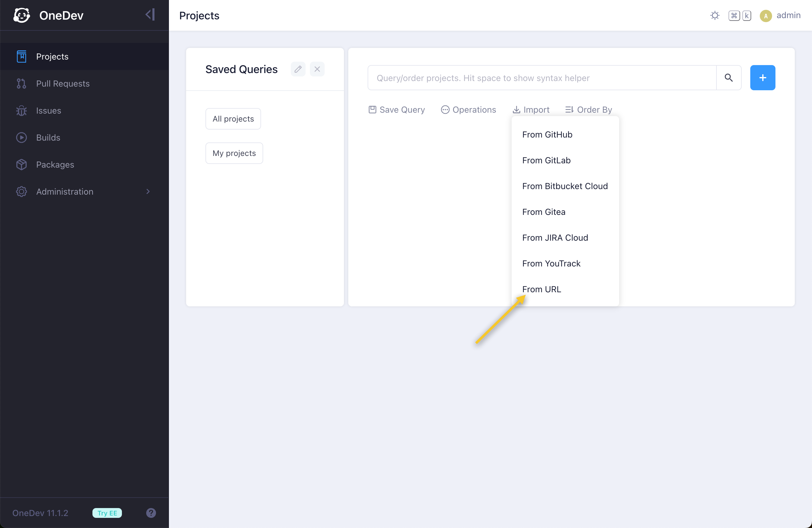This screenshot has height=528, width=812.
Task: Open the admin user menu
Action: pos(780,15)
